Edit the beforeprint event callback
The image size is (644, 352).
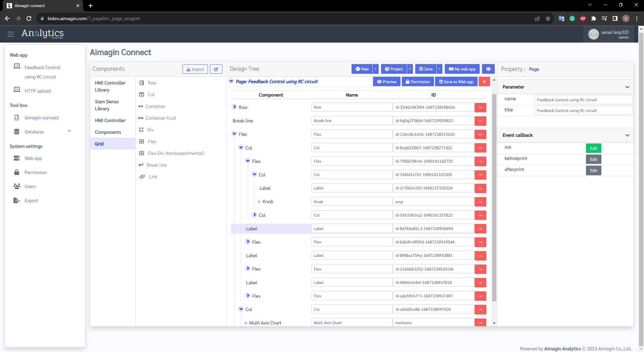pos(593,159)
